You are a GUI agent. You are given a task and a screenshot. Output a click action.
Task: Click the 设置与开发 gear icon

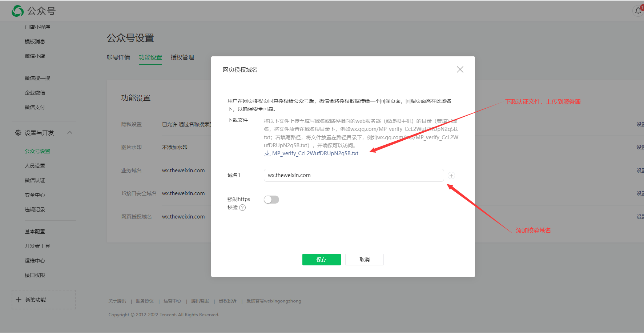[x=18, y=133]
